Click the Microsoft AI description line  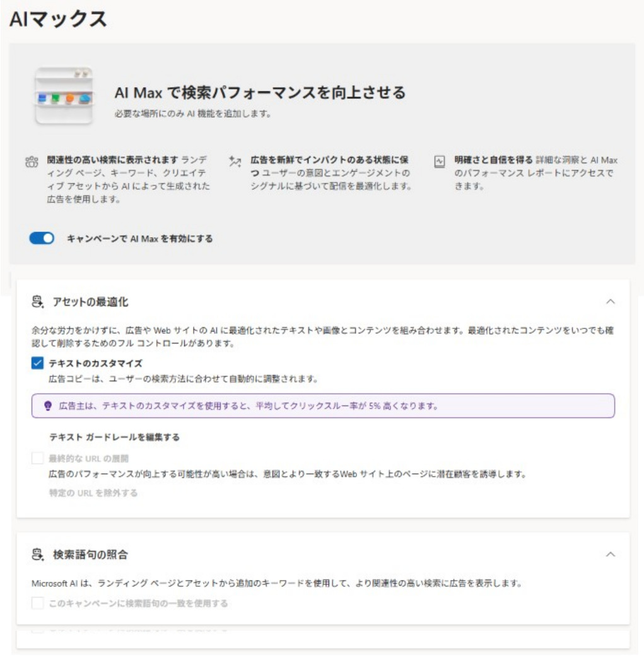pyautogui.click(x=277, y=583)
